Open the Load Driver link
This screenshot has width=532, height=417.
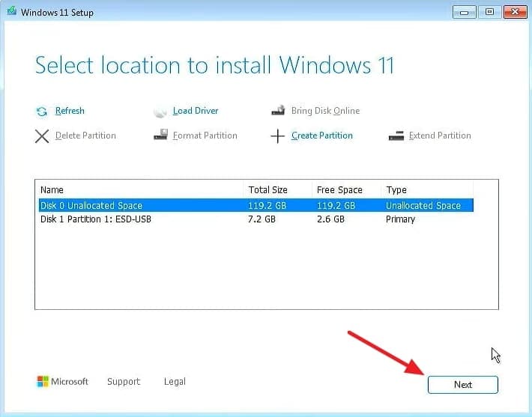(x=196, y=111)
